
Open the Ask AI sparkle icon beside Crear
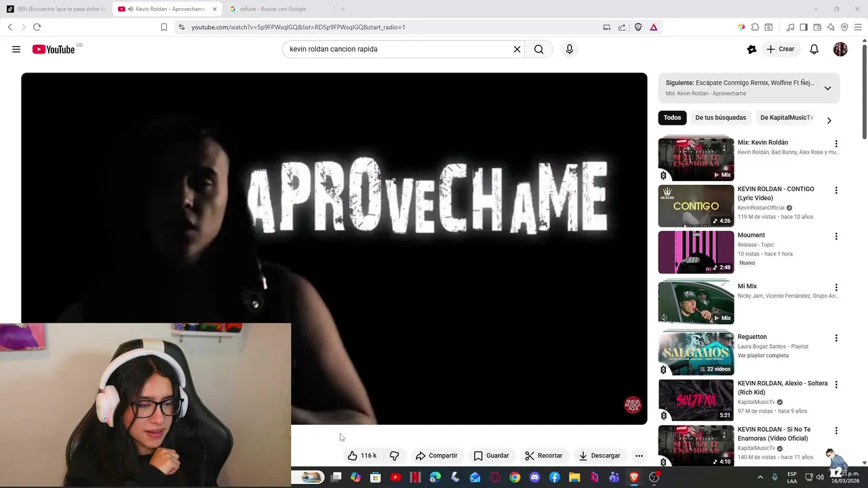tap(751, 49)
